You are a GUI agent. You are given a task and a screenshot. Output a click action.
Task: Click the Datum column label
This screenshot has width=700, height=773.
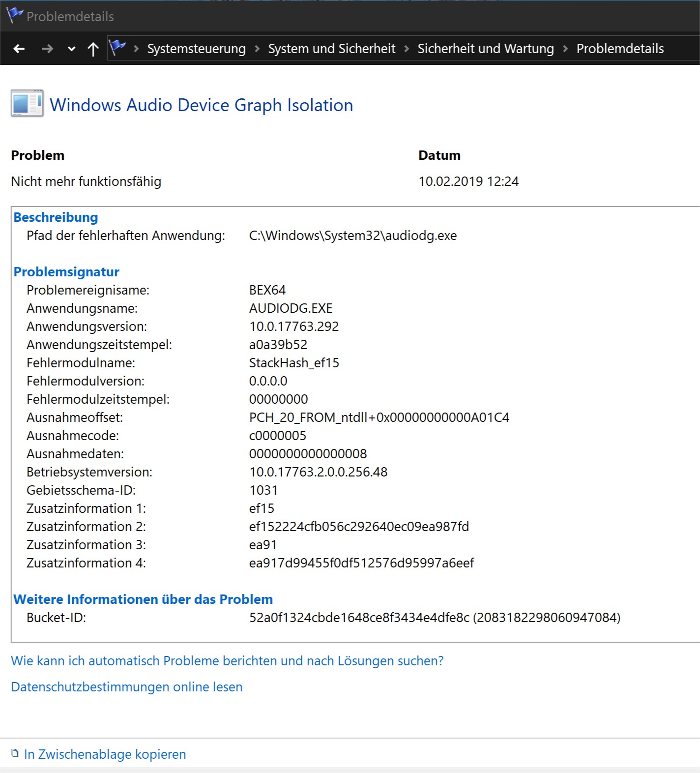[439, 155]
